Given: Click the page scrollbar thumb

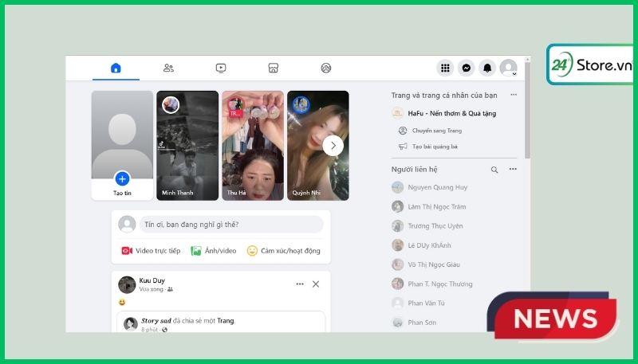Looking at the screenshot, I should pos(527,111).
